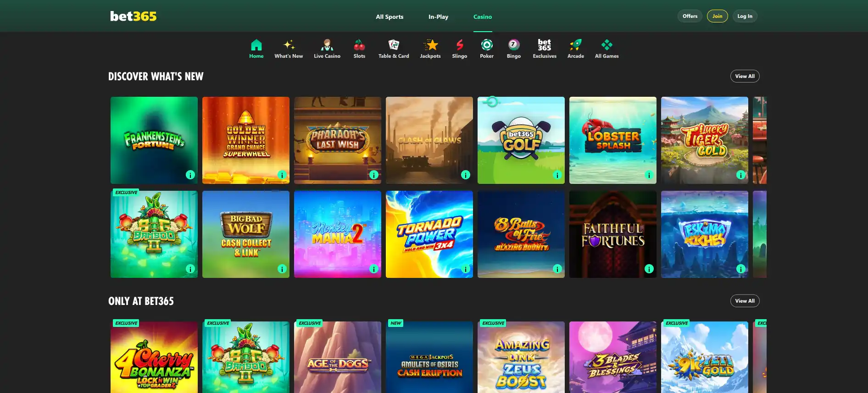Screen dimensions: 868x393
Task: Open the Offers button
Action: (690, 16)
